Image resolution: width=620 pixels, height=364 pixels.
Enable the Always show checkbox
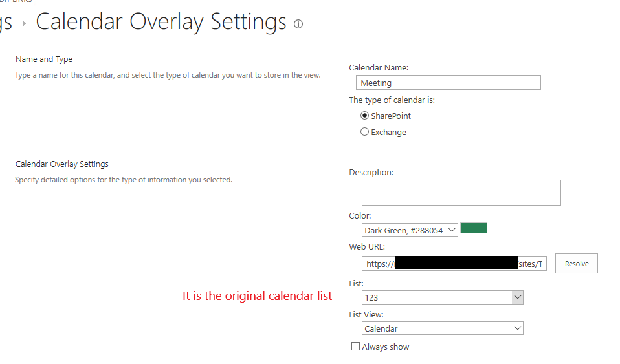click(x=355, y=347)
